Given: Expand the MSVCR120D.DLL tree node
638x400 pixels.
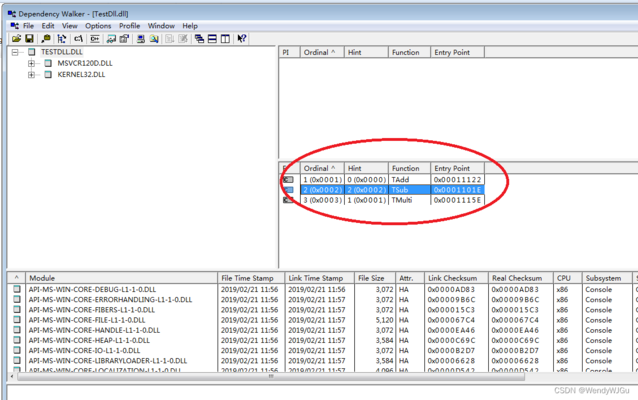Looking at the screenshot, I should [x=32, y=63].
